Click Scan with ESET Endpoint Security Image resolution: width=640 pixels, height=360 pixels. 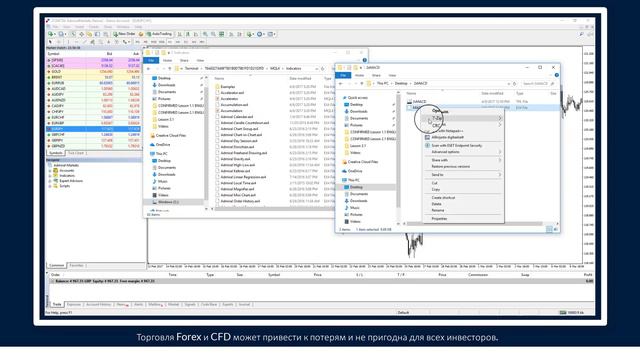pyautogui.click(x=456, y=145)
